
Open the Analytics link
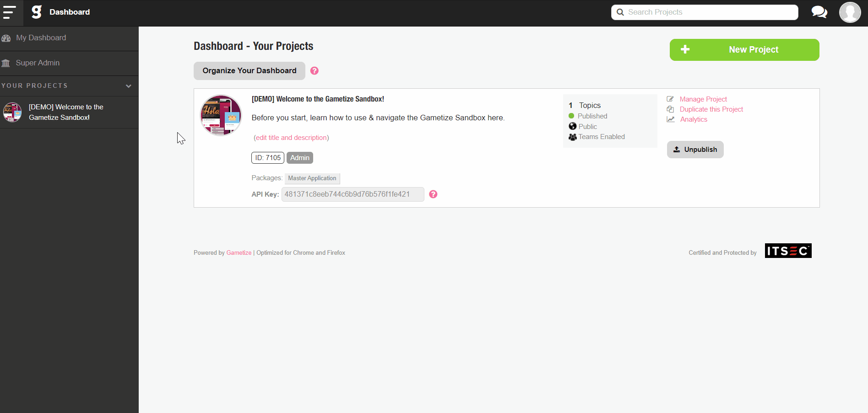click(694, 119)
